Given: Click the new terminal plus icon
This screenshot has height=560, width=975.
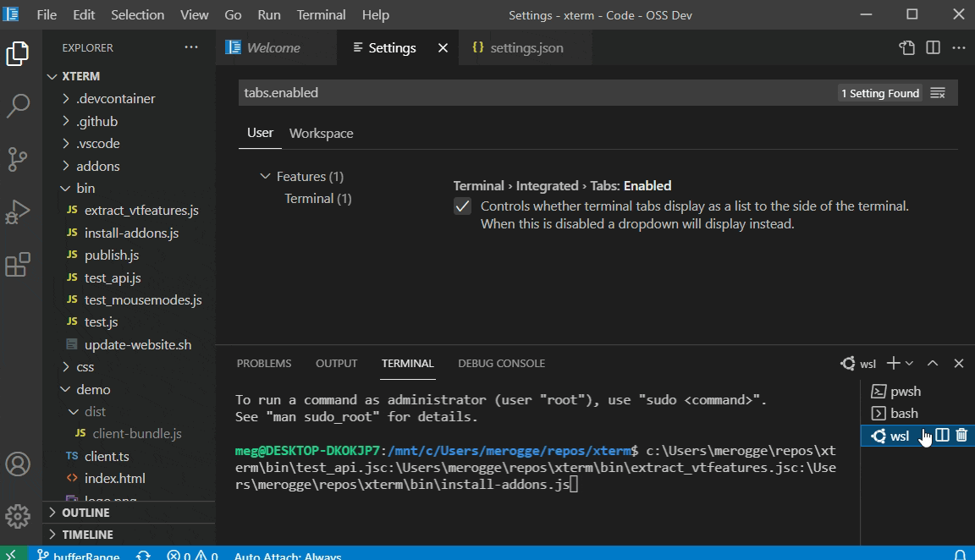Looking at the screenshot, I should [x=893, y=364].
